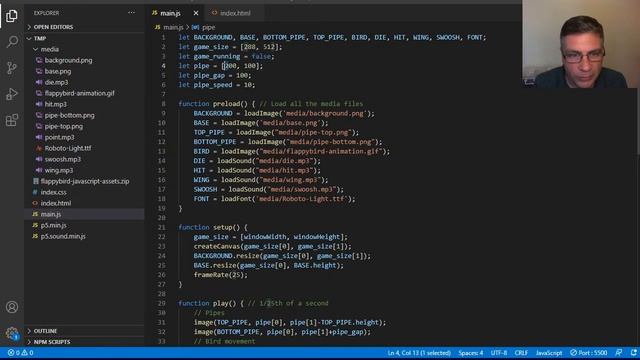Open the Manage gear icon
Screen dimensions: 640x360
12,333
